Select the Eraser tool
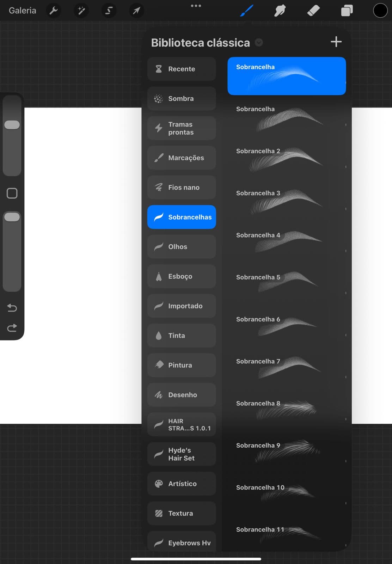Screen dimensions: 392x564 313,11
